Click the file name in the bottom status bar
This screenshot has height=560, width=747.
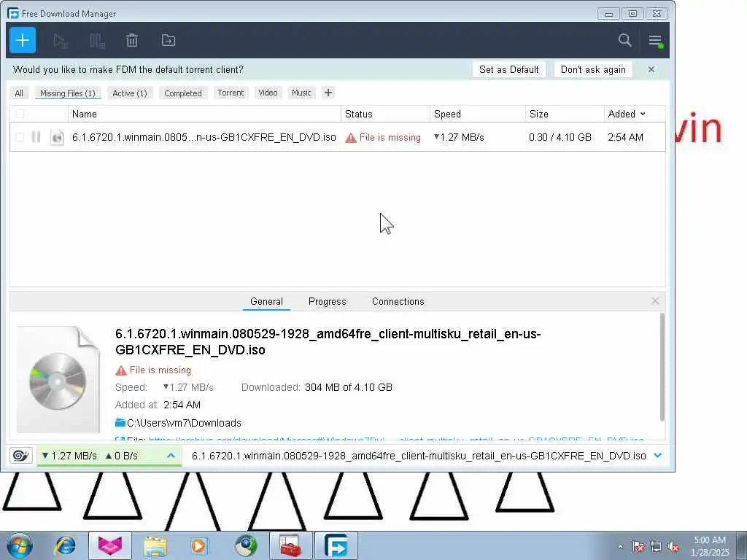419,456
